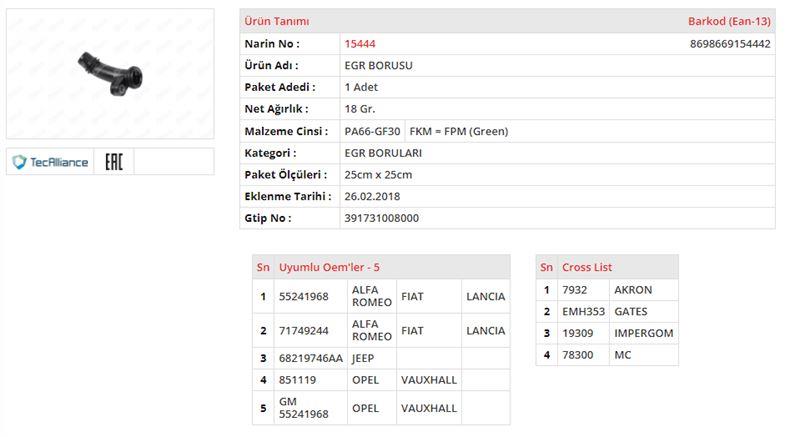The width and height of the screenshot is (800, 437).
Task: Click the TecAlliance logo icon
Action: (x=50, y=162)
